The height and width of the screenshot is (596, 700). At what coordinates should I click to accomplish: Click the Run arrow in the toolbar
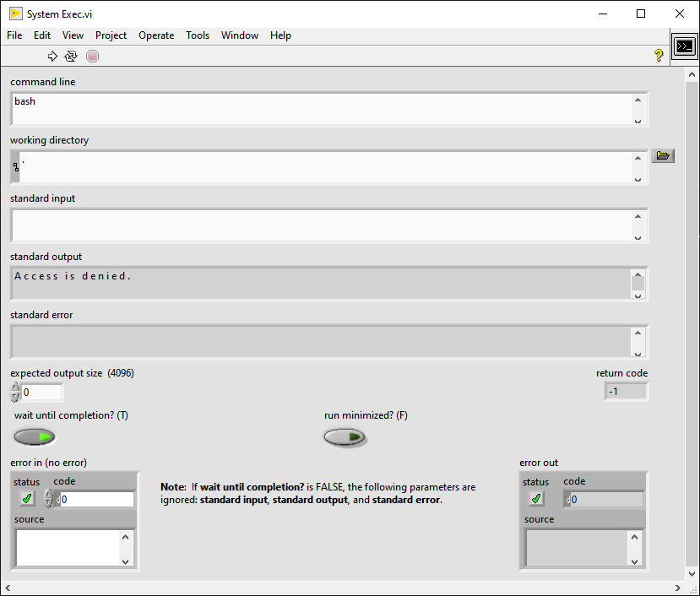click(52, 57)
